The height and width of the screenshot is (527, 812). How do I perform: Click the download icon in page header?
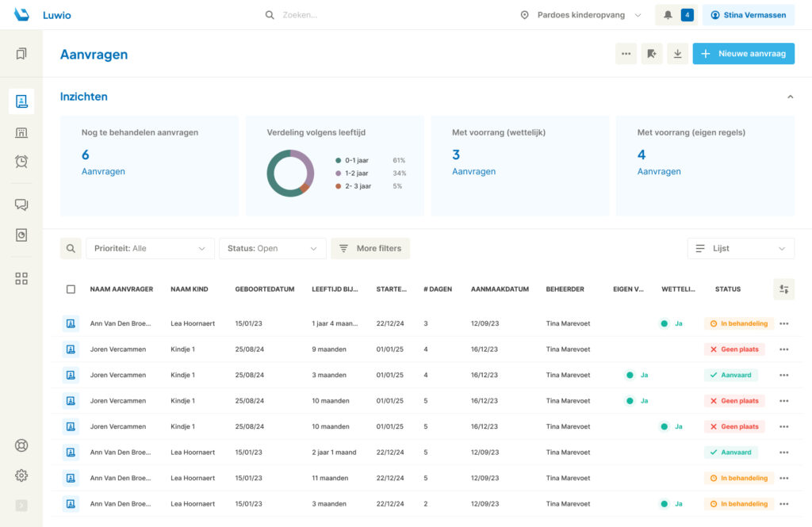point(677,54)
